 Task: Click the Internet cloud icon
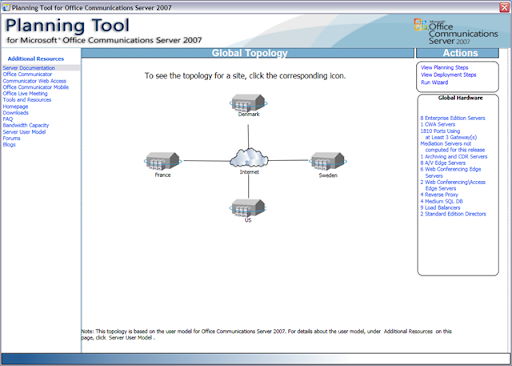point(249,158)
